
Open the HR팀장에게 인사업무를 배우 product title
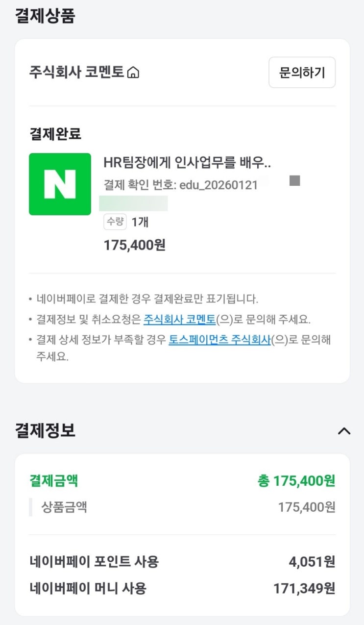pos(187,163)
